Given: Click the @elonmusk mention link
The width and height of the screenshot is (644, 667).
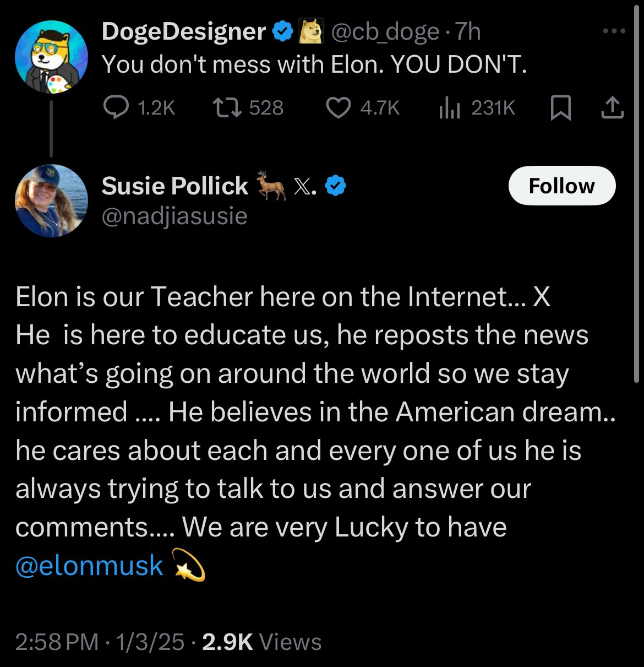Looking at the screenshot, I should [x=90, y=566].
